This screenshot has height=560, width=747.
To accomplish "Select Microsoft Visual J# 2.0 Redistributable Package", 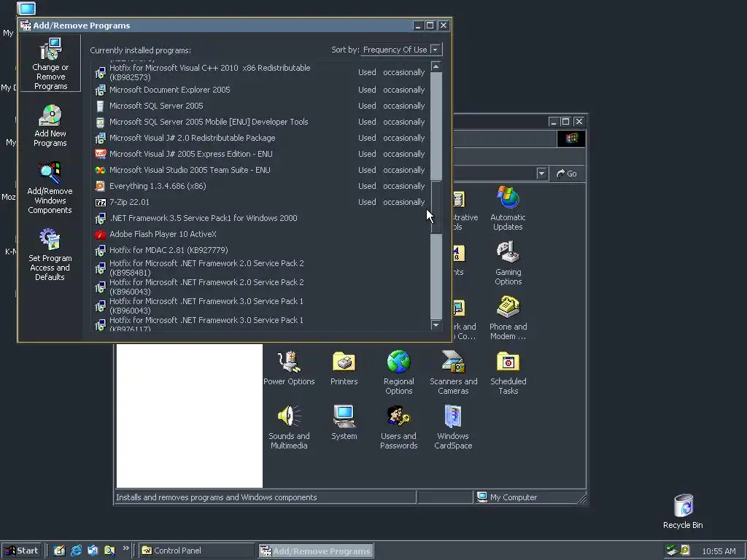I will click(x=260, y=138).
